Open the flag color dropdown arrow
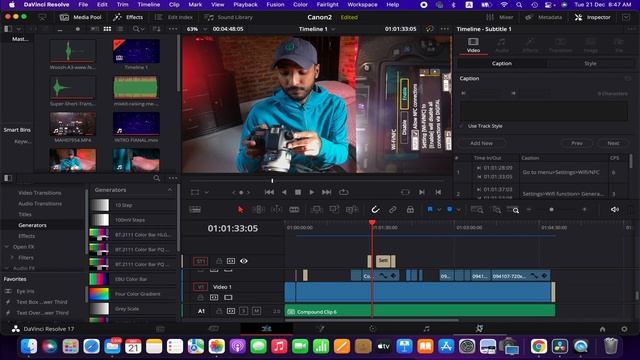The height and width of the screenshot is (360, 640). pyautogui.click(x=439, y=210)
